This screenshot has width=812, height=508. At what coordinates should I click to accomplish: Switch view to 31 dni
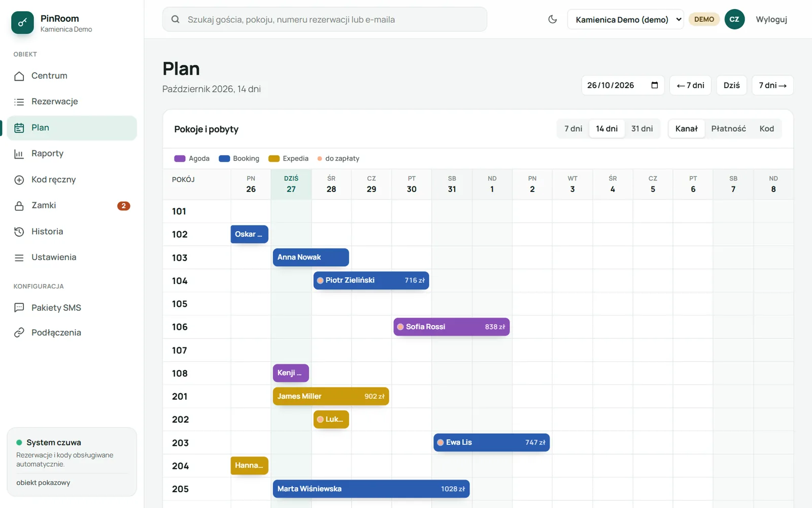click(x=642, y=129)
